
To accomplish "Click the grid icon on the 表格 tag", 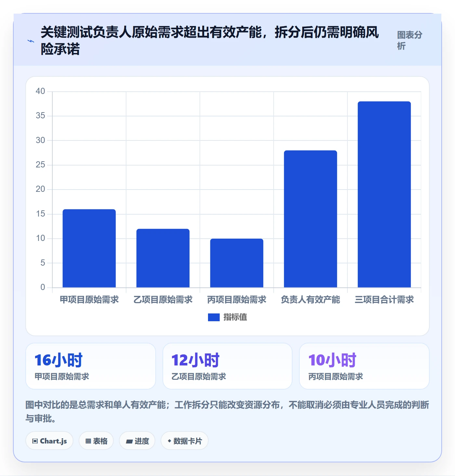I will pyautogui.click(x=88, y=441).
